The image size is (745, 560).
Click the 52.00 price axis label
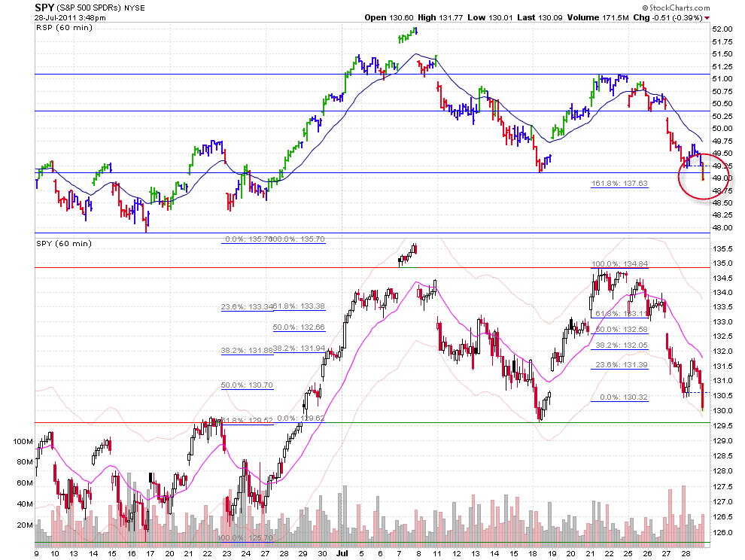click(722, 29)
